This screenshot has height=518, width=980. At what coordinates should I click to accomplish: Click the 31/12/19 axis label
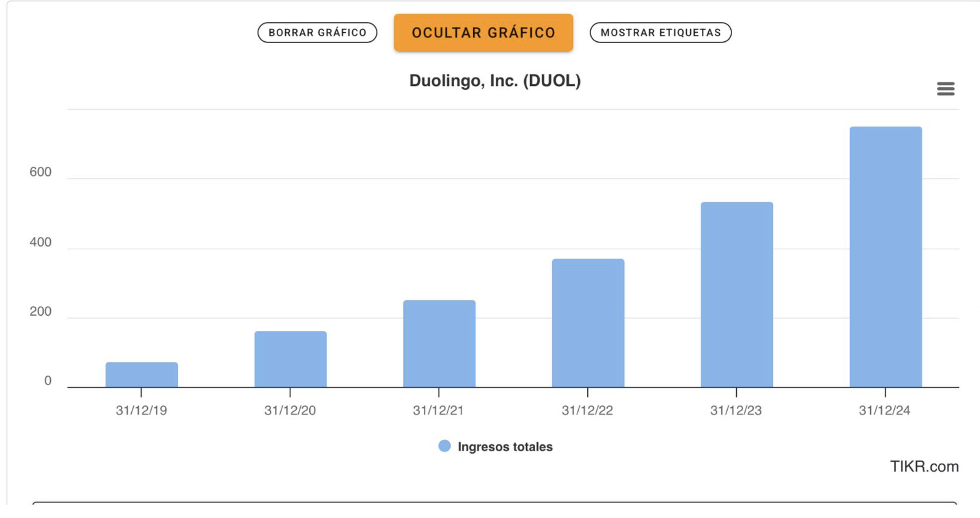point(141,411)
